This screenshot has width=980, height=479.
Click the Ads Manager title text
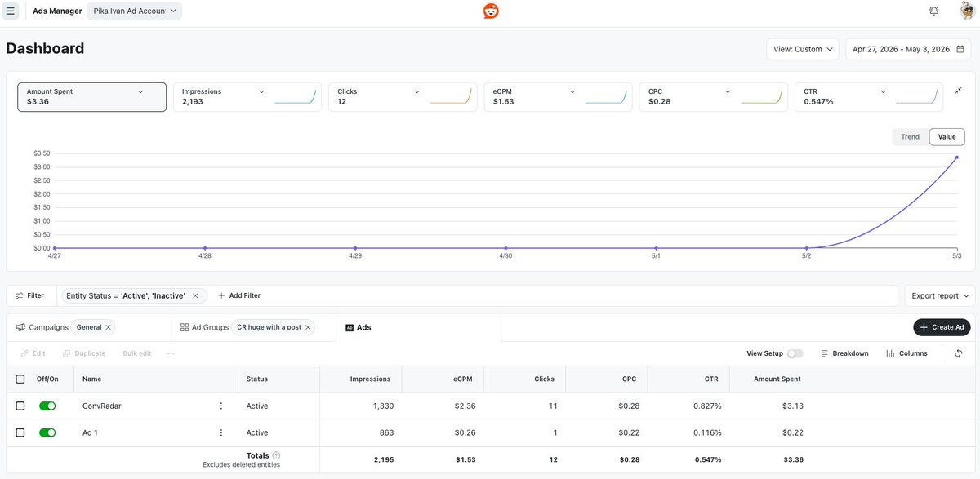57,11
